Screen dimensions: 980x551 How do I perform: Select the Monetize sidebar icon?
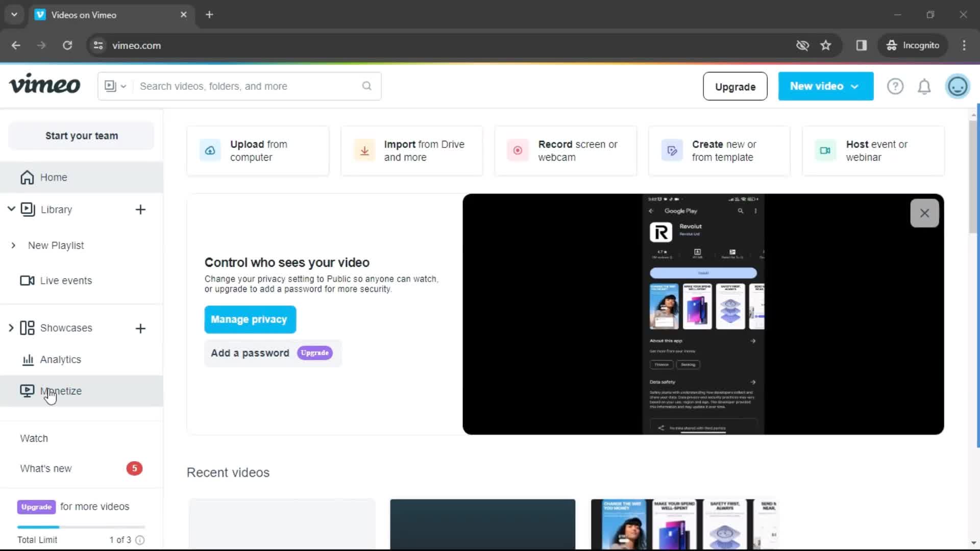click(27, 391)
